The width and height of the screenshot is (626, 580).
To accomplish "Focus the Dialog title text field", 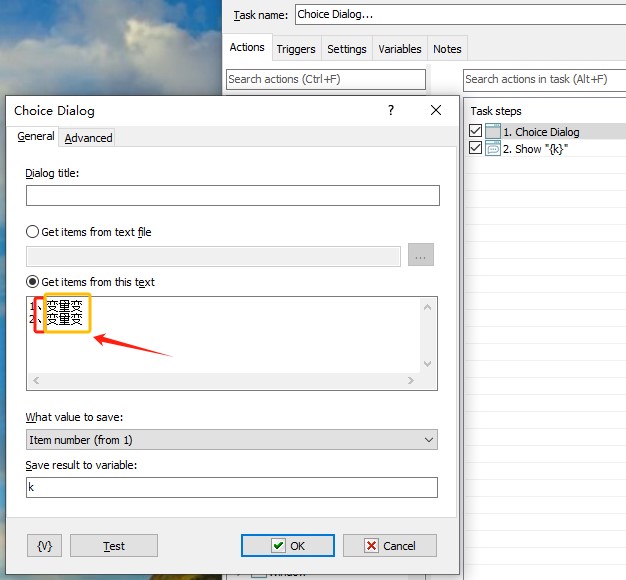I will pyautogui.click(x=232, y=196).
